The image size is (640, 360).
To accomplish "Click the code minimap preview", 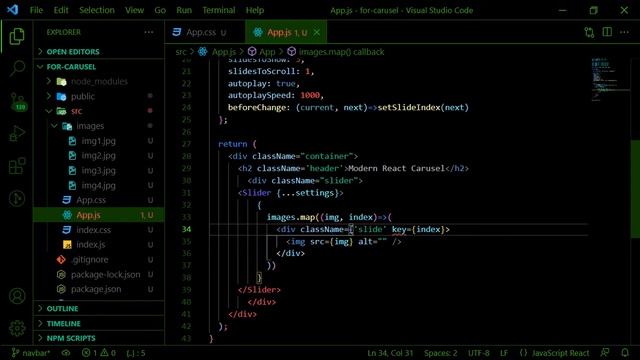I will tap(610, 80).
